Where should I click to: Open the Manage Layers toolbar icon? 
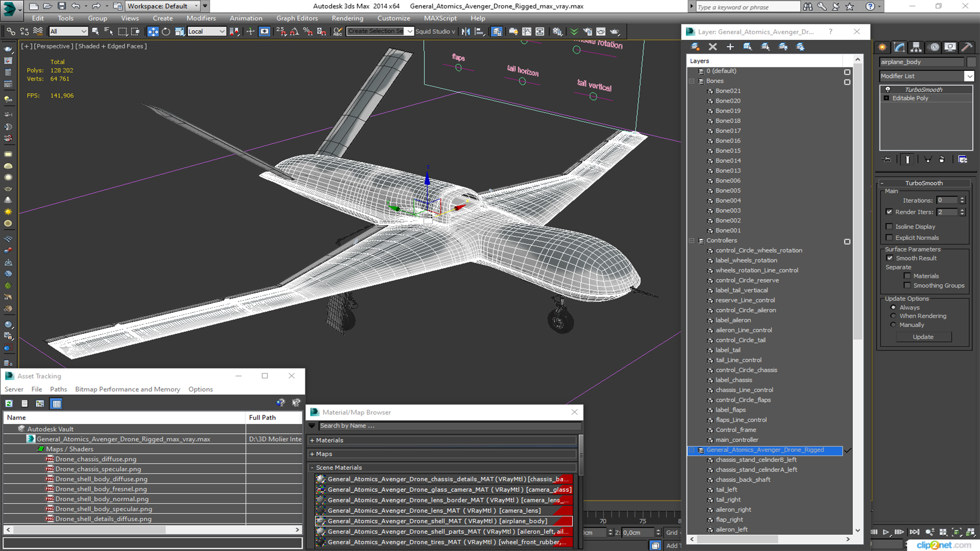click(x=497, y=32)
